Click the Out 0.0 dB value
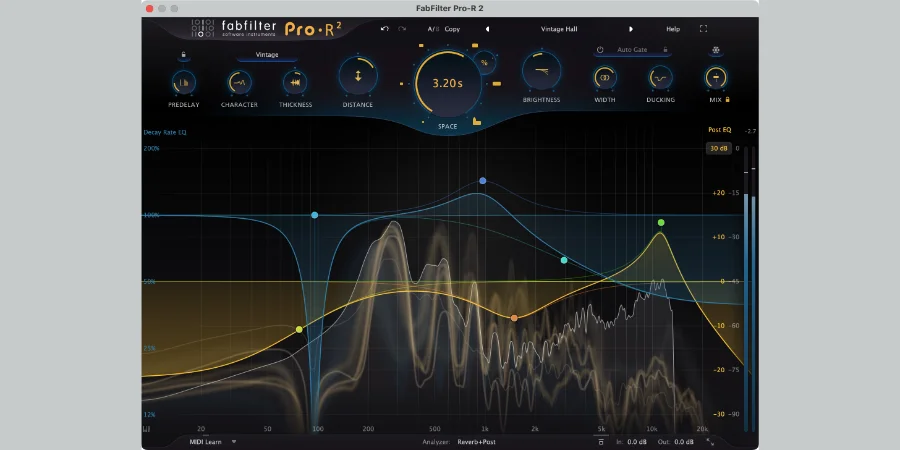Screen dimensions: 900x450 [684, 442]
